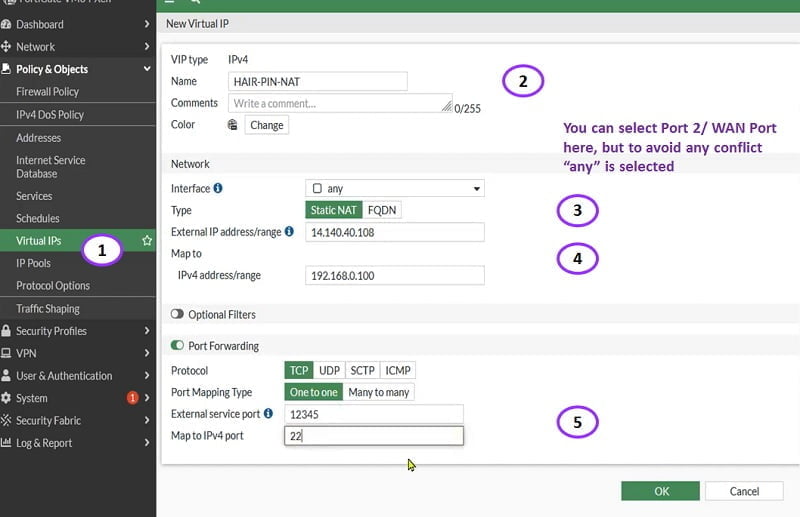Expand the Security Fabric chevron
Screen dimensions: 800x517
click(147, 421)
